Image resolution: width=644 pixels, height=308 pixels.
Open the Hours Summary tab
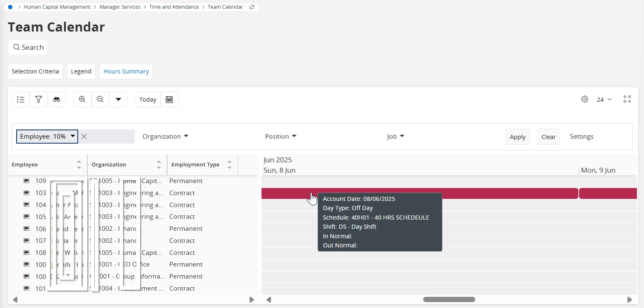tap(126, 71)
